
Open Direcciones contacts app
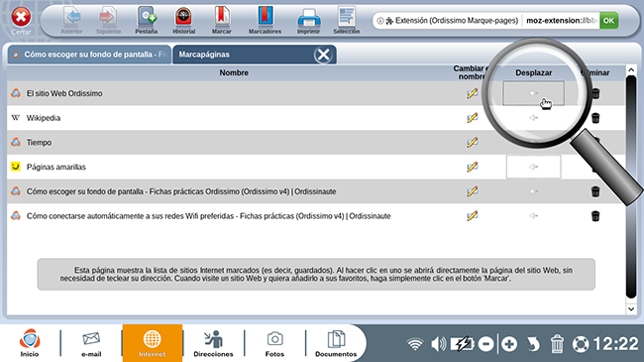click(x=213, y=343)
